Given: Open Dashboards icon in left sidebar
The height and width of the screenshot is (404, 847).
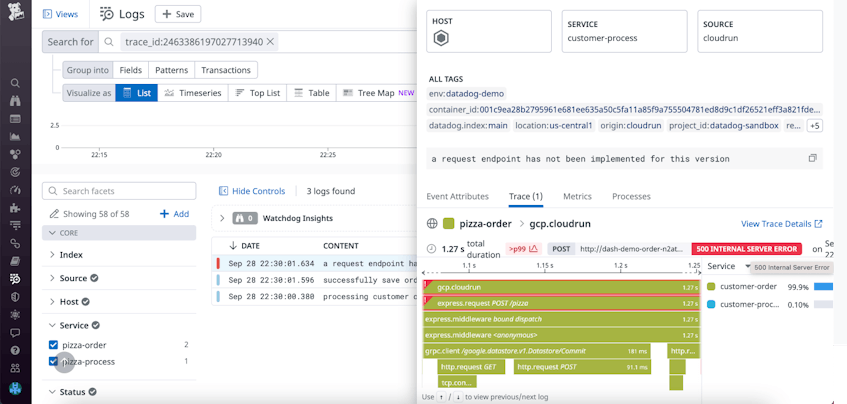Looking at the screenshot, I should click(x=15, y=119).
